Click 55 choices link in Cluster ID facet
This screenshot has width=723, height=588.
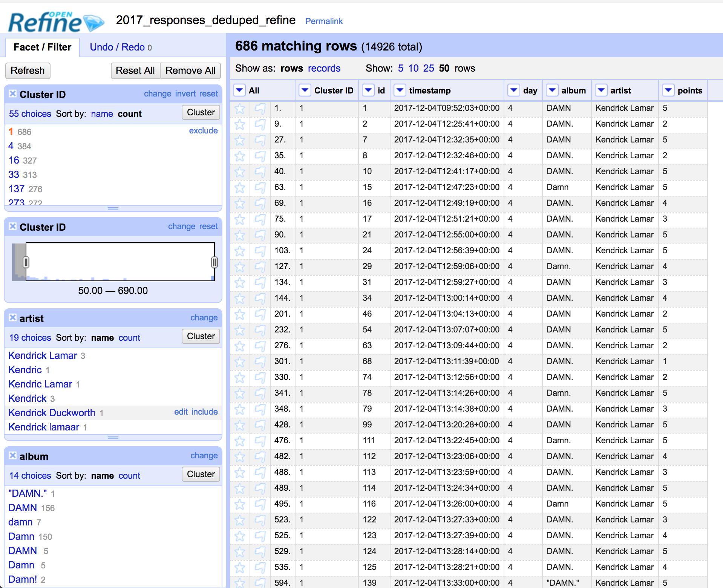tap(30, 114)
